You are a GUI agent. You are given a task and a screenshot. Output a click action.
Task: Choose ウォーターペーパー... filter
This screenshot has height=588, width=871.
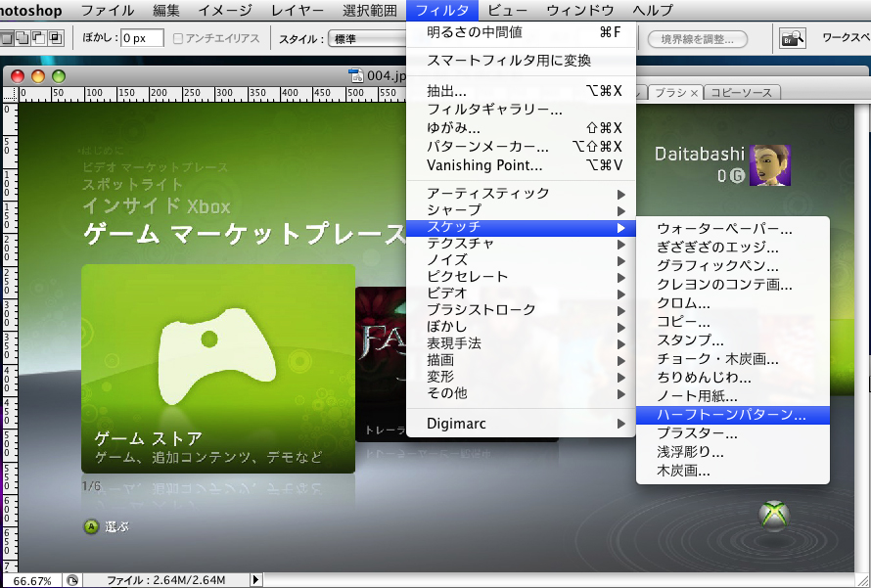coord(733,229)
